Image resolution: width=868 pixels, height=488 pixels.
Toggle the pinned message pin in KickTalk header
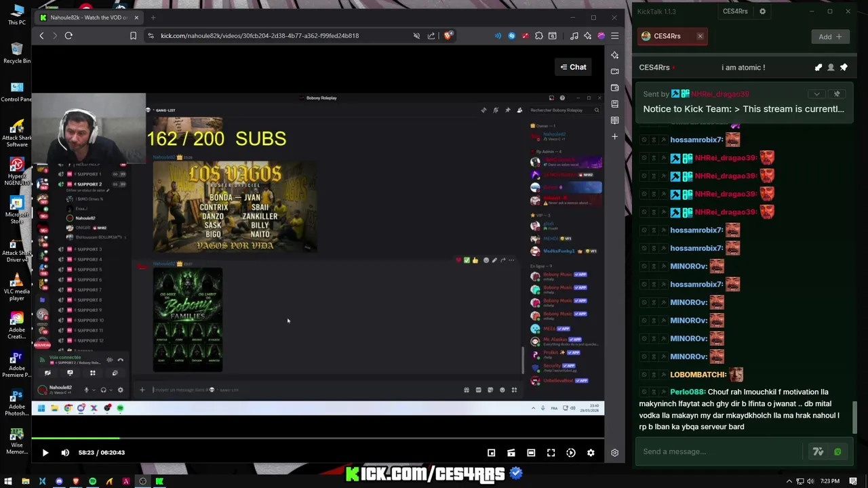(844, 68)
